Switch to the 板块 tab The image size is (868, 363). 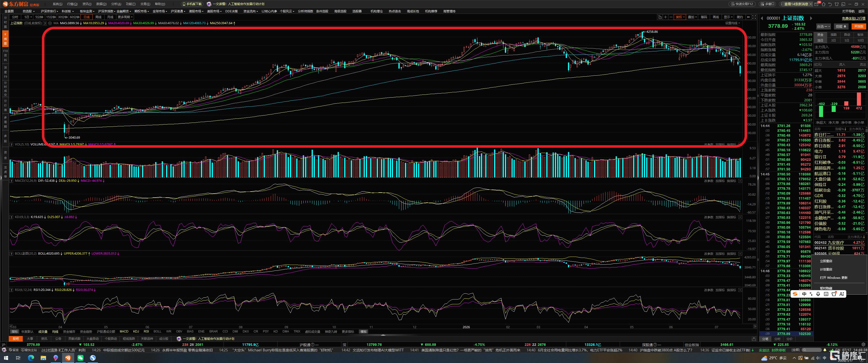860,35
